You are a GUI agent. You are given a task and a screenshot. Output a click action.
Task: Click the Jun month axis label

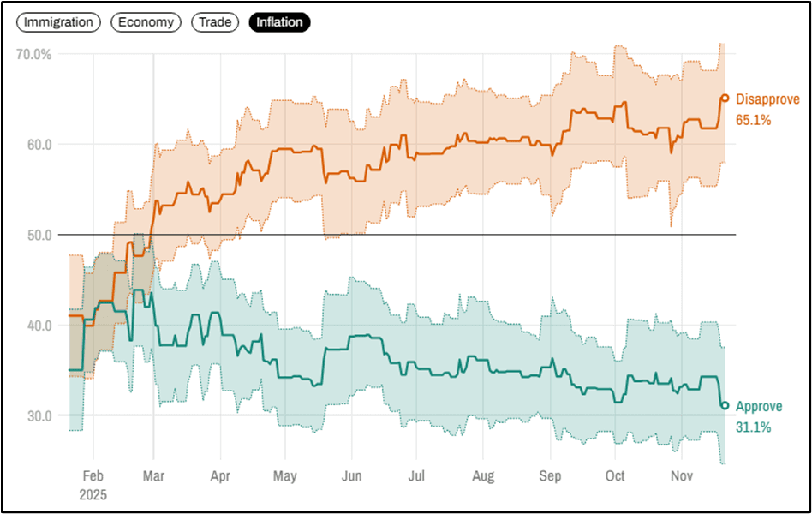coord(351,475)
